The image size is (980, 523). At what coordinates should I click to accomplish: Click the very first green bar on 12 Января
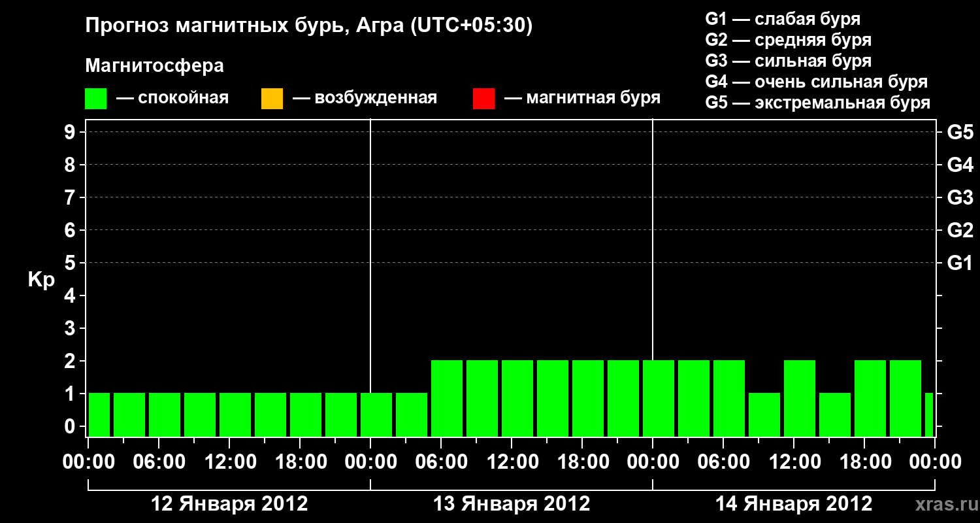coord(99,414)
